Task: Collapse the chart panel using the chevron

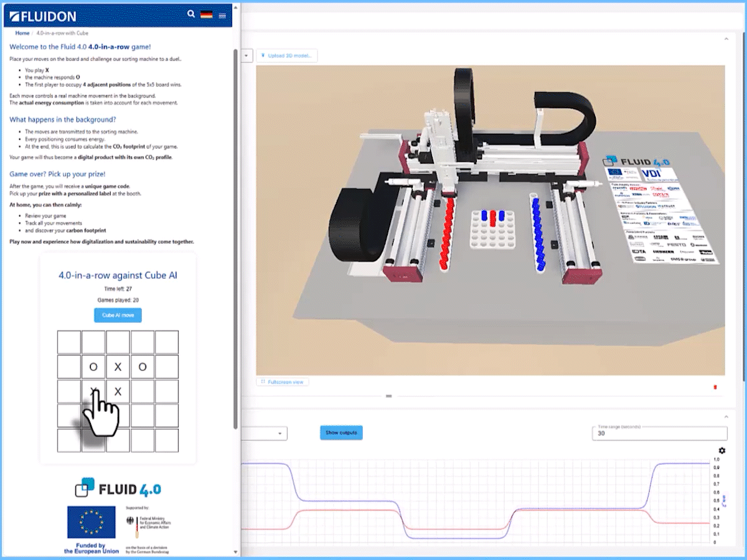Action: 726,416
